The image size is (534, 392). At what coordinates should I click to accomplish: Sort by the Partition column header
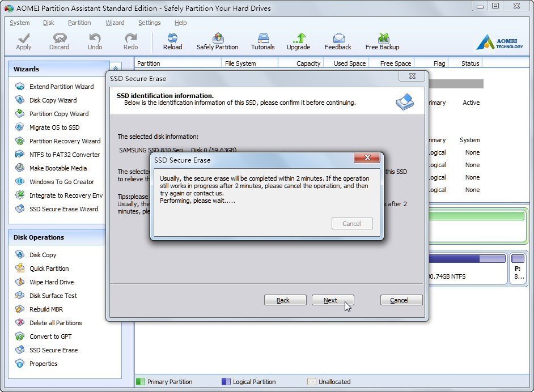pos(178,63)
